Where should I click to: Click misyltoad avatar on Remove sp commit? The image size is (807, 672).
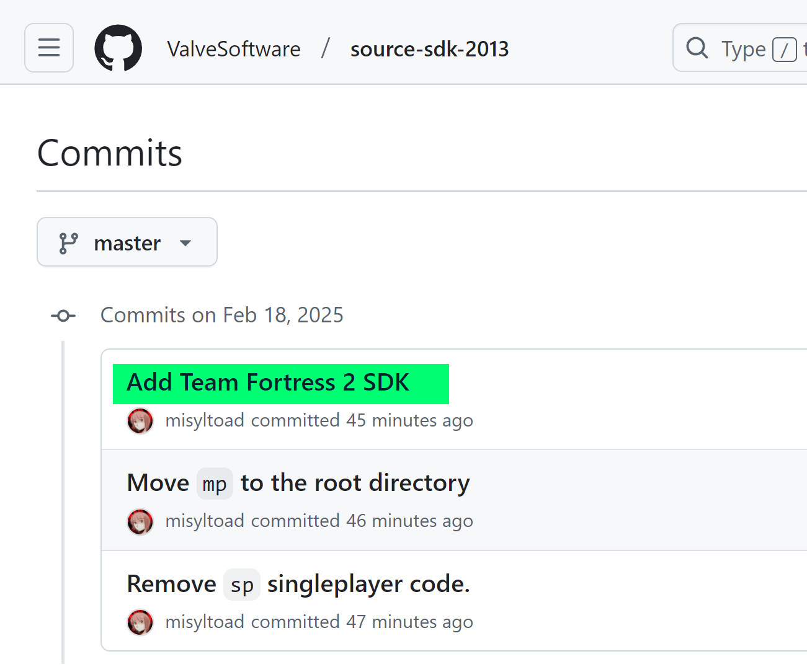pyautogui.click(x=140, y=622)
